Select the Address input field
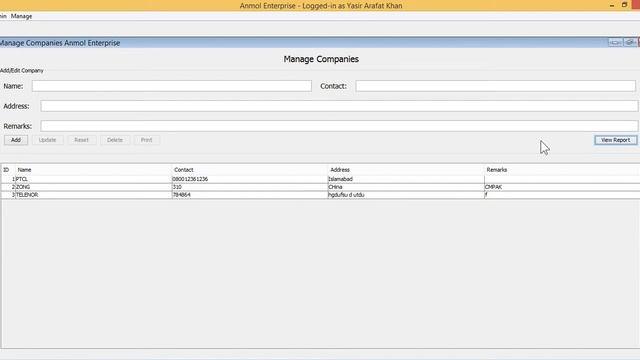 (339, 106)
